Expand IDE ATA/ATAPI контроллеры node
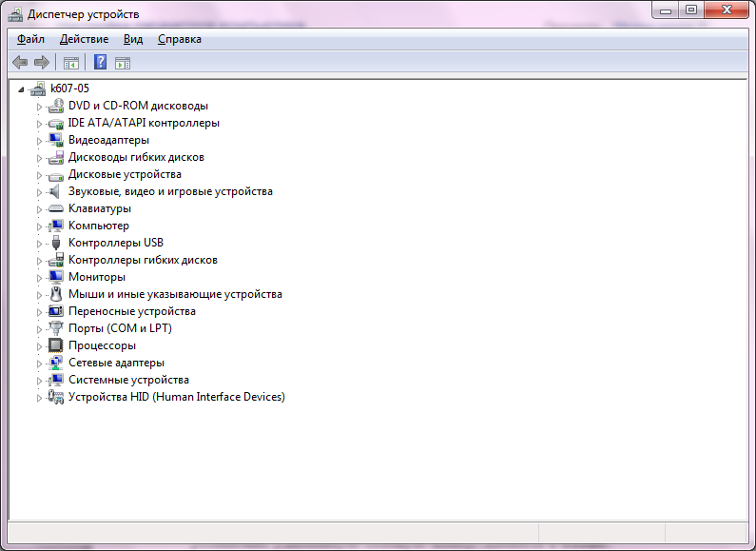The width and height of the screenshot is (756, 551). pyautogui.click(x=40, y=124)
